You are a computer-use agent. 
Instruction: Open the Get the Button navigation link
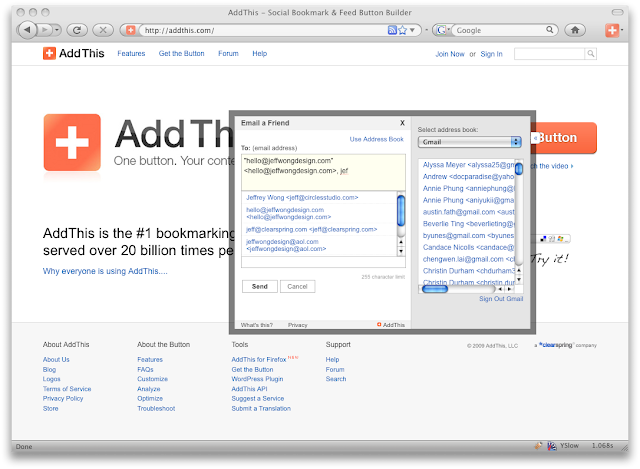coord(181,53)
